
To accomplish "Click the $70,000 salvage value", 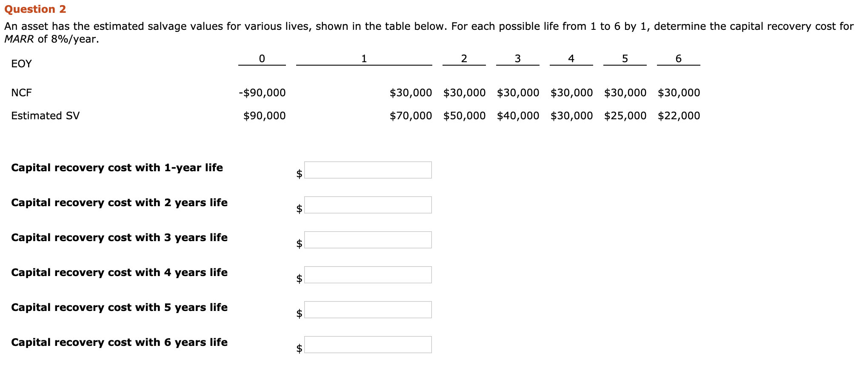I will [411, 115].
